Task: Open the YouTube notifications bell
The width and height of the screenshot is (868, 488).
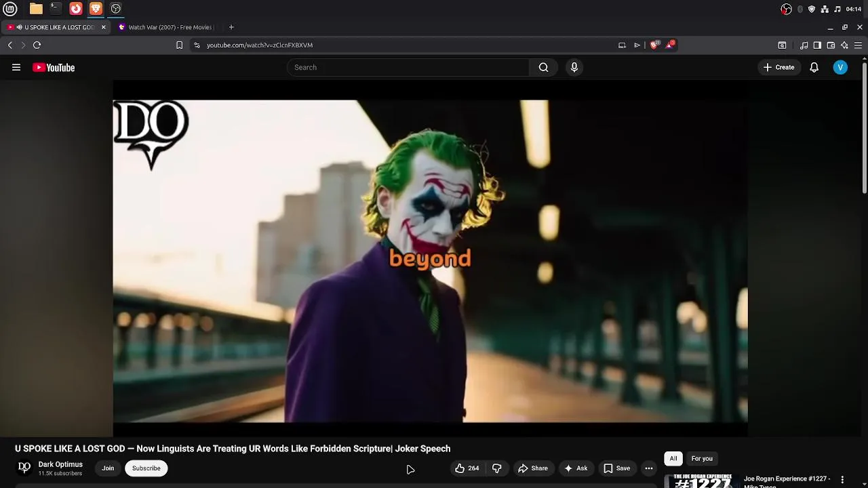Action: (814, 67)
